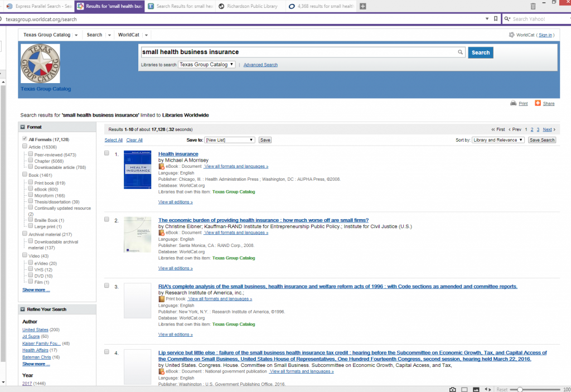Click the Sign in link

pyautogui.click(x=545, y=35)
